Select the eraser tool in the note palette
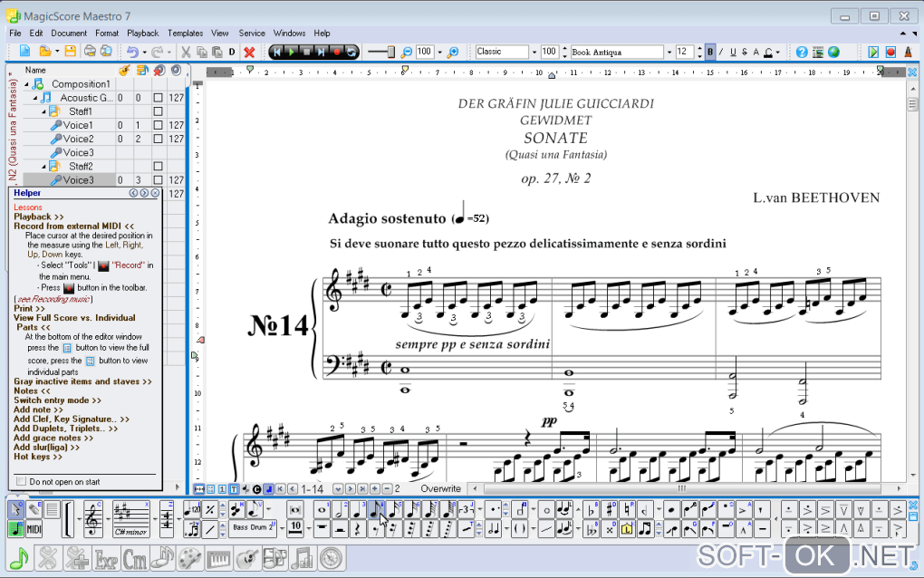Image resolution: width=924 pixels, height=578 pixels. pos(34,510)
